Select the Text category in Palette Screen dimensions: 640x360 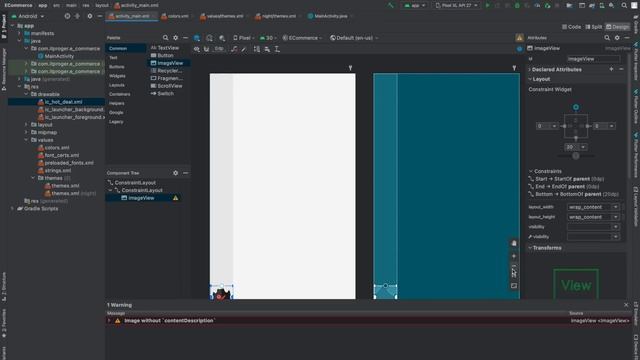click(x=113, y=58)
